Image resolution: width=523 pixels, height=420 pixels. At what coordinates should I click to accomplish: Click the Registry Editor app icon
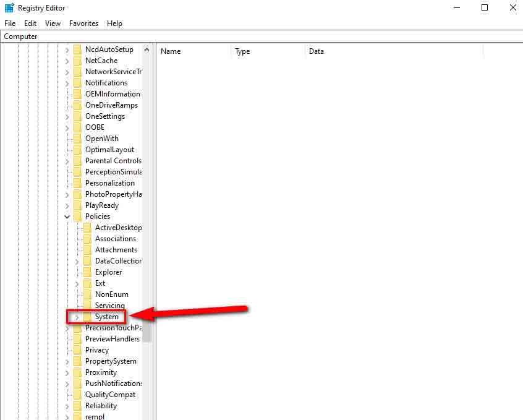(x=9, y=7)
